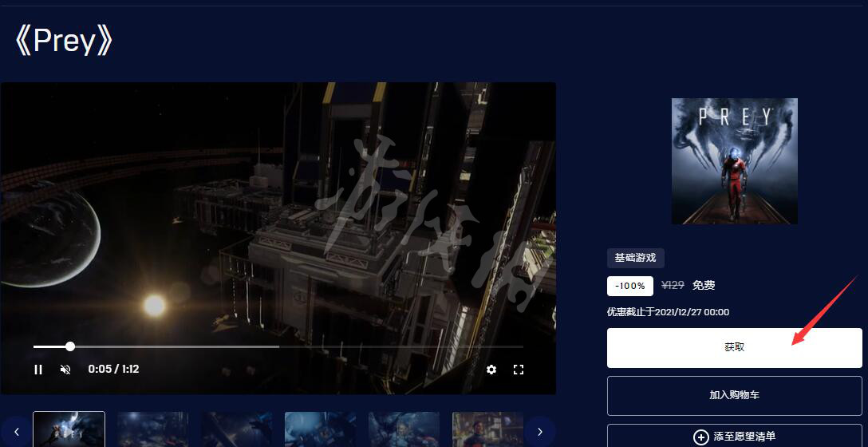This screenshot has height=447, width=868.
Task: Click the 基础游戏 tag
Action: pos(636,258)
